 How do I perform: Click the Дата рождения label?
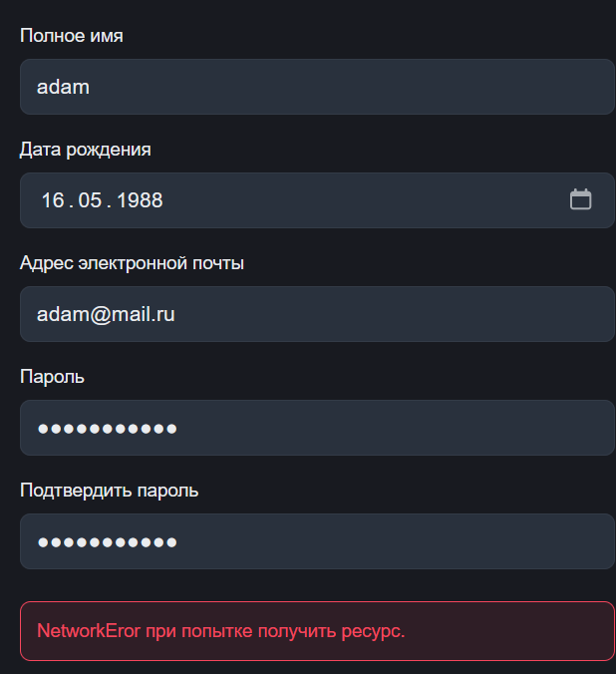86,150
